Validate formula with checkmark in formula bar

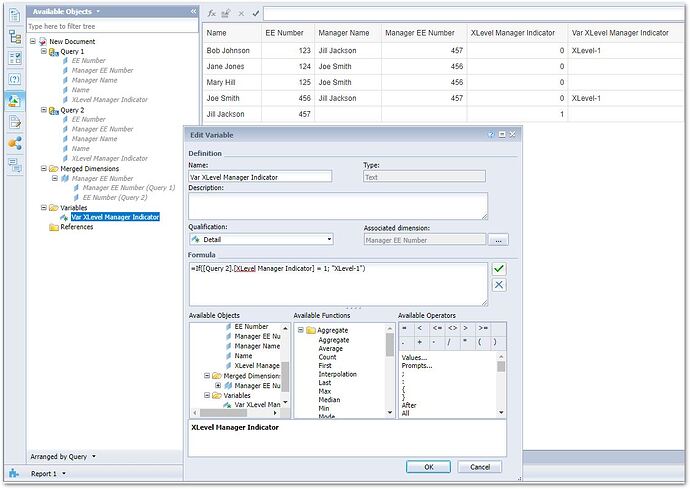(x=256, y=14)
